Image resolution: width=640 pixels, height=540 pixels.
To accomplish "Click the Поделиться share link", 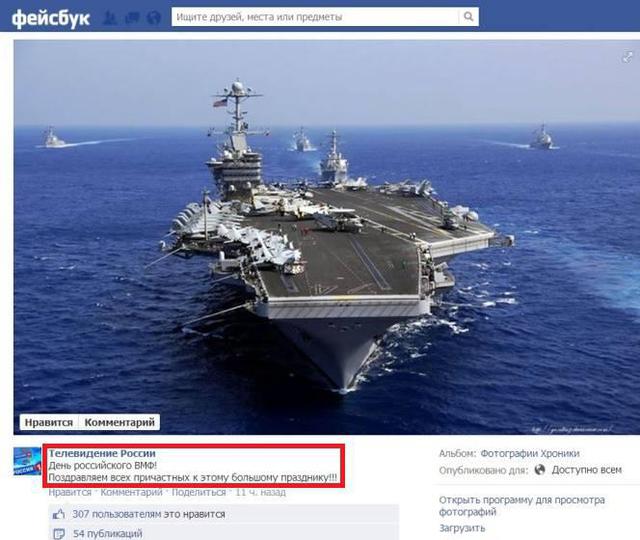I will [x=199, y=492].
